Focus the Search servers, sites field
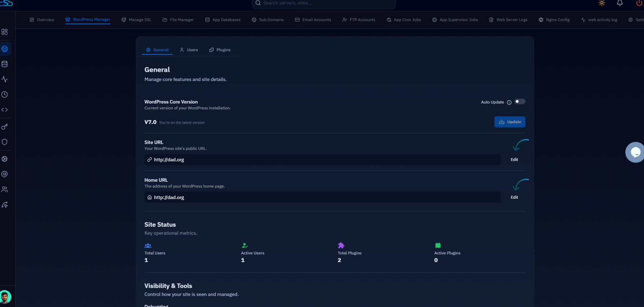Screen dimensions: 644x307 (324, 3)
